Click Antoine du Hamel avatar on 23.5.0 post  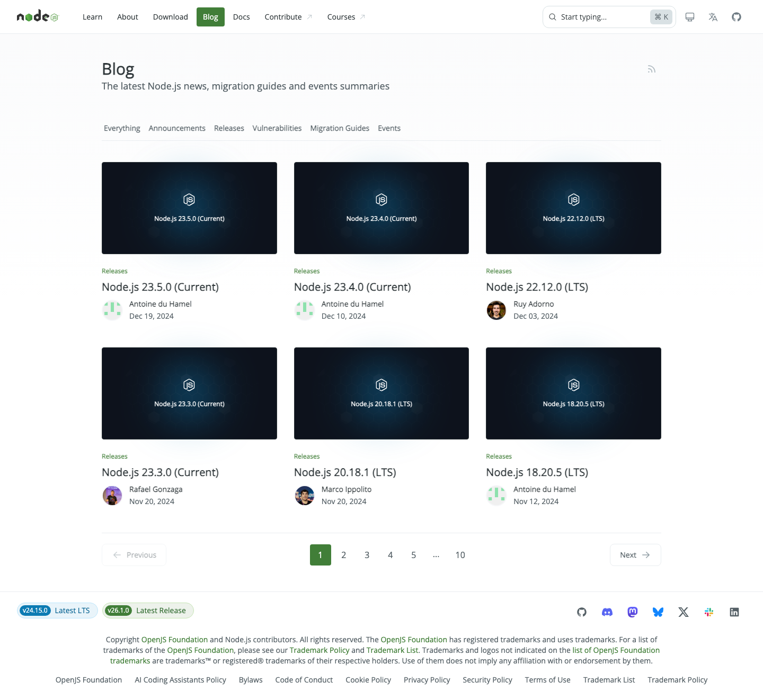point(112,310)
